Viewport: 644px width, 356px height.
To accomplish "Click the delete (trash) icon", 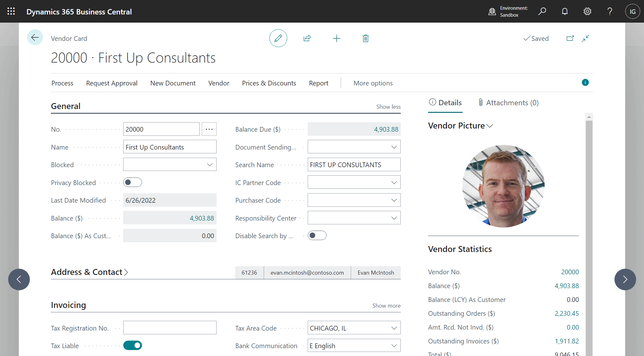I will click(365, 38).
